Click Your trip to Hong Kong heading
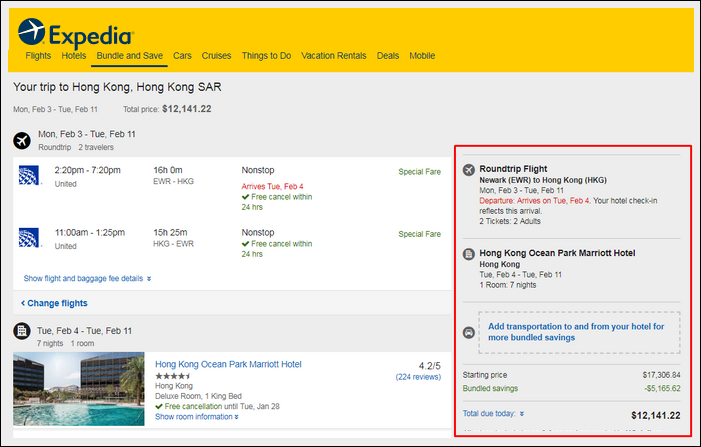Image resolution: width=701 pixels, height=447 pixels. (117, 87)
